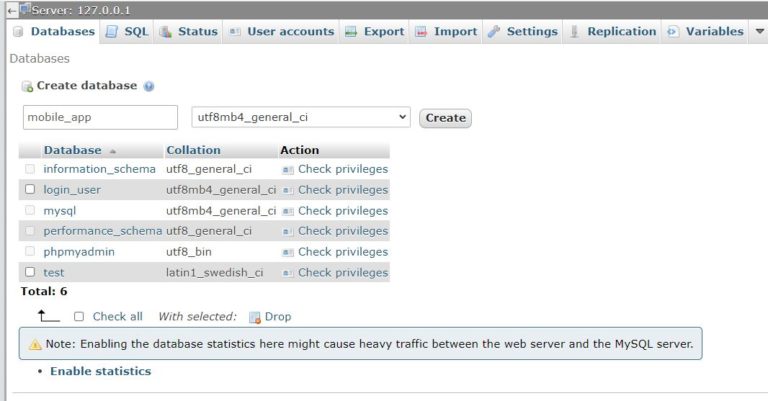
Task: Click the Create database help icon
Action: point(149,87)
